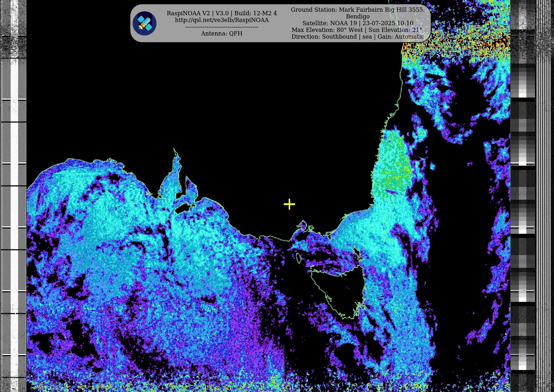Select the Antenna: QFH label

point(222,33)
